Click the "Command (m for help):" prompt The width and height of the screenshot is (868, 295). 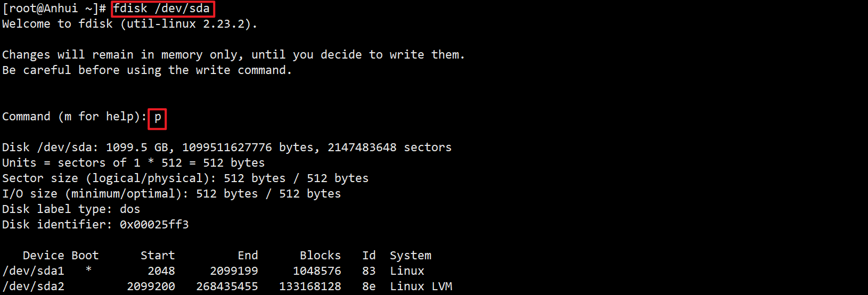tap(74, 117)
